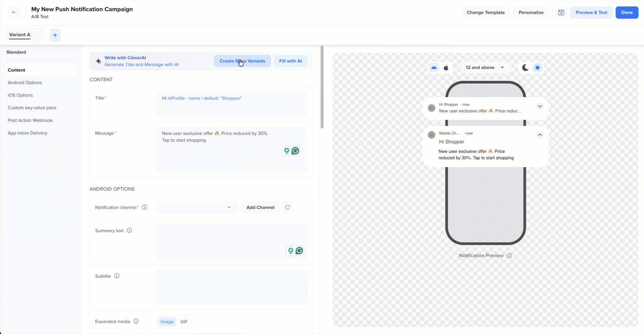Click Create More Variants button

(242, 61)
